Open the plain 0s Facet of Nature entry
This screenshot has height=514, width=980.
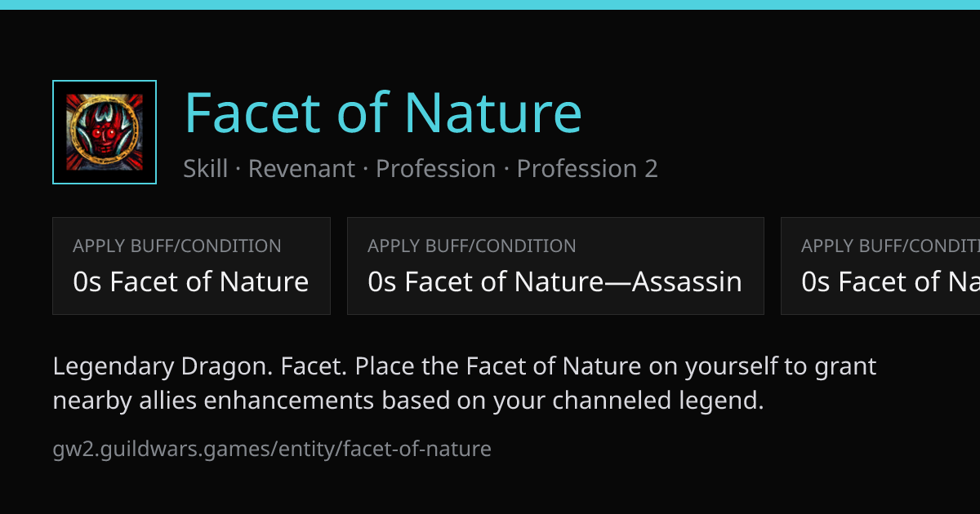pos(191,282)
